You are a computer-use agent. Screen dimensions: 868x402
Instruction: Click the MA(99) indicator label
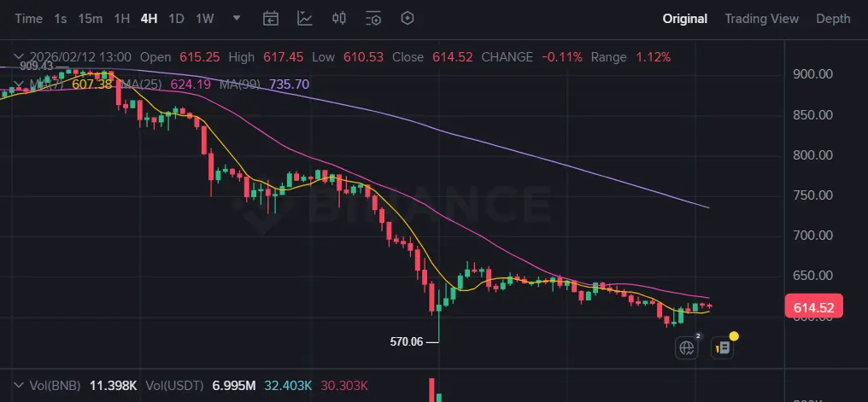click(x=240, y=84)
